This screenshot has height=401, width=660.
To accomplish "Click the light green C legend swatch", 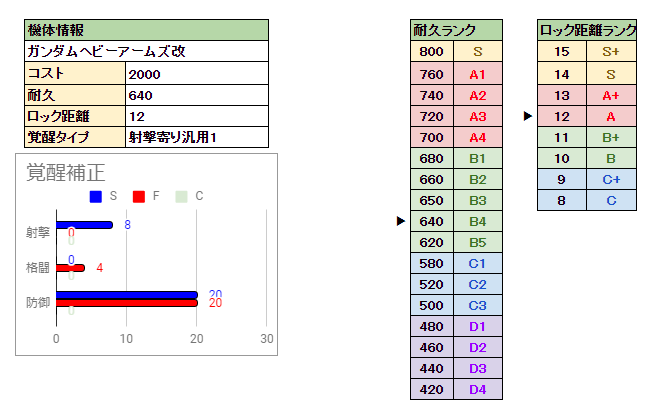I will (181, 197).
